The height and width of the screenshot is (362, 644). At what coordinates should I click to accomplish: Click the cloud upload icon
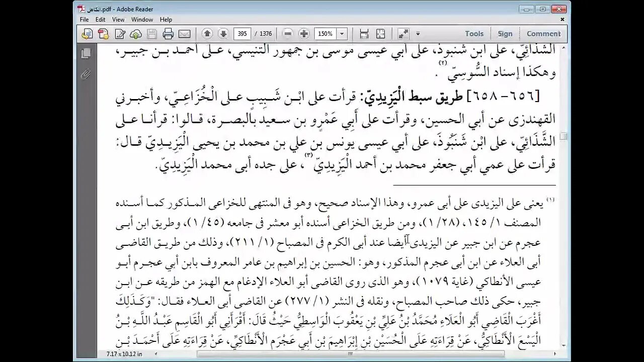click(x=136, y=34)
